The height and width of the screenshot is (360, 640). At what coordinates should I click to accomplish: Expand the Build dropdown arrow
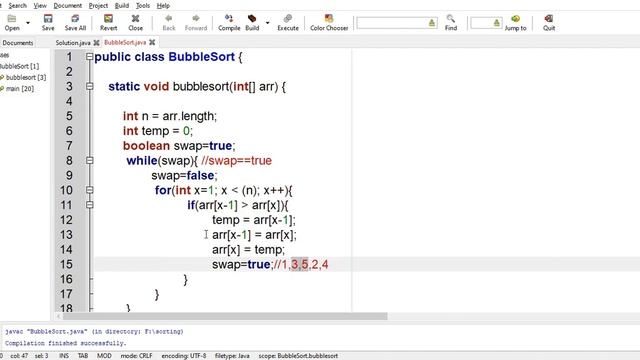click(268, 23)
